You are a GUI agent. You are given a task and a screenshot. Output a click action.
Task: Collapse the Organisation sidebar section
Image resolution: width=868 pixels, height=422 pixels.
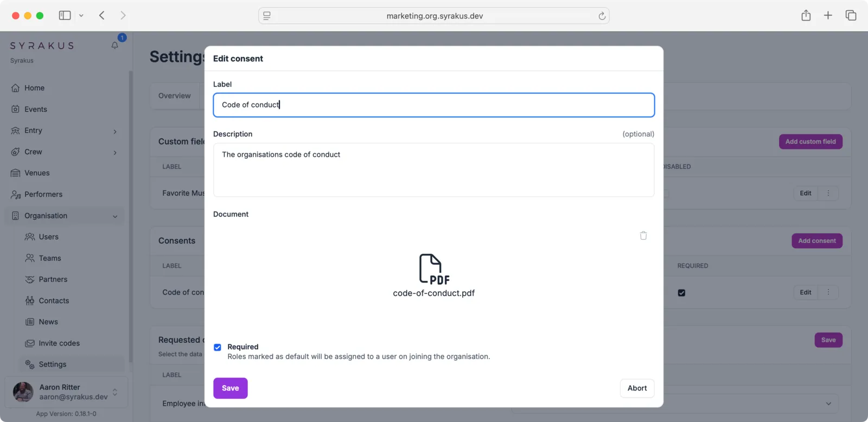tap(114, 216)
